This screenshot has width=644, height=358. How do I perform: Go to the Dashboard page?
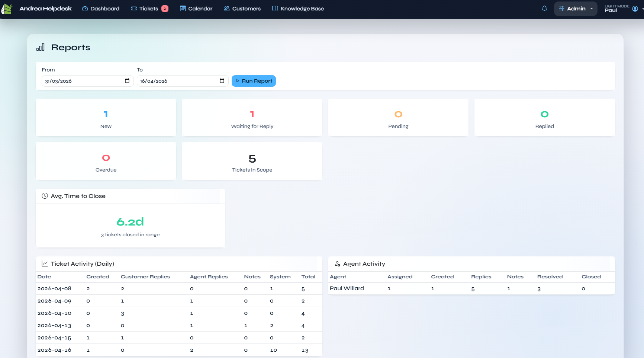[101, 9]
